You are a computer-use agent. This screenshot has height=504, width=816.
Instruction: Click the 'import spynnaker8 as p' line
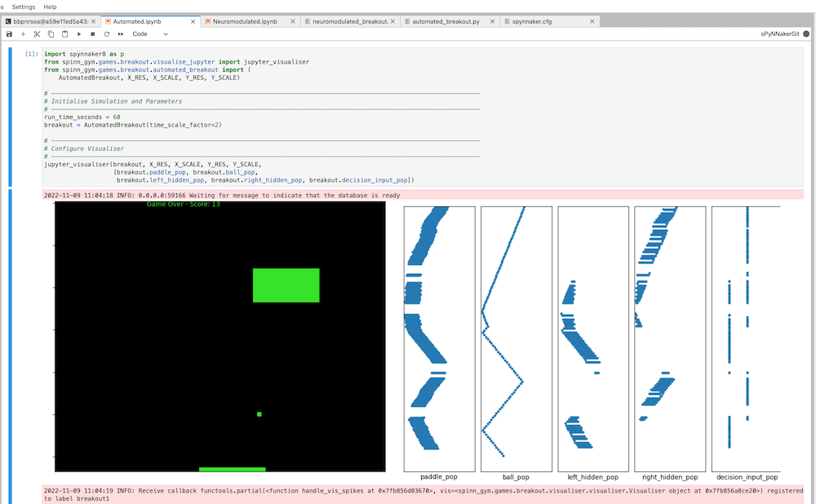[x=84, y=54]
